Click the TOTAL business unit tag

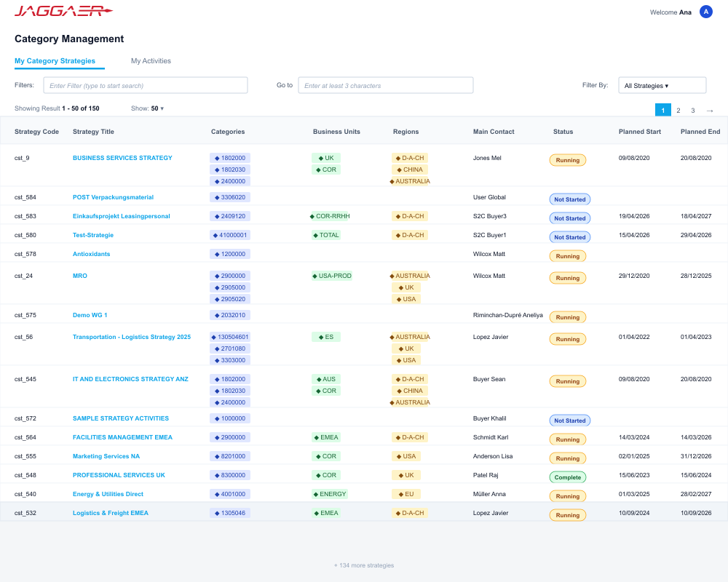point(326,235)
